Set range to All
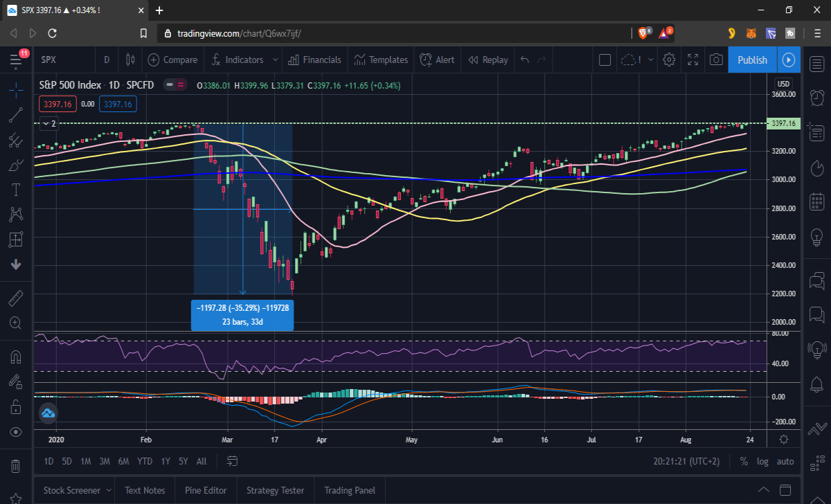 (x=202, y=461)
